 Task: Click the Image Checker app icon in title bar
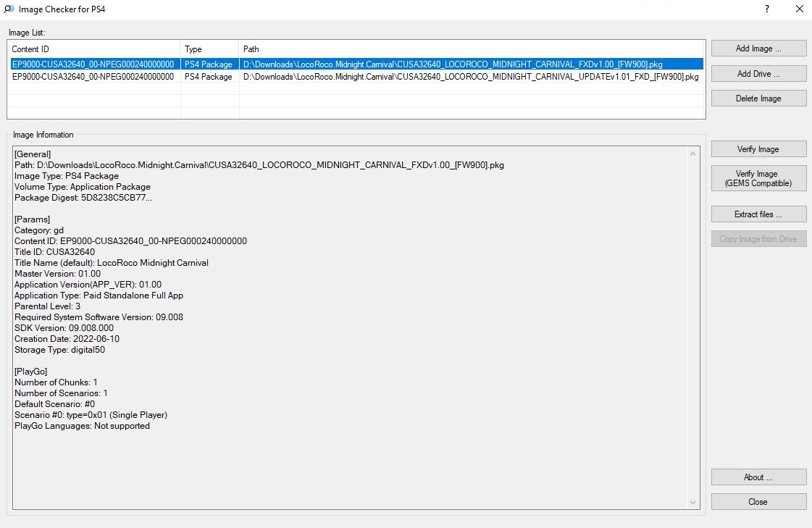coord(9,9)
